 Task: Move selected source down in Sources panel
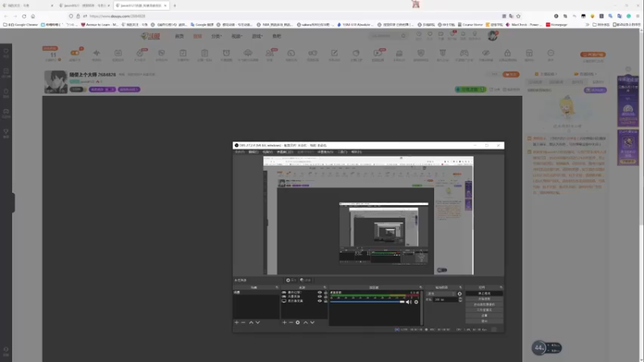(312, 323)
